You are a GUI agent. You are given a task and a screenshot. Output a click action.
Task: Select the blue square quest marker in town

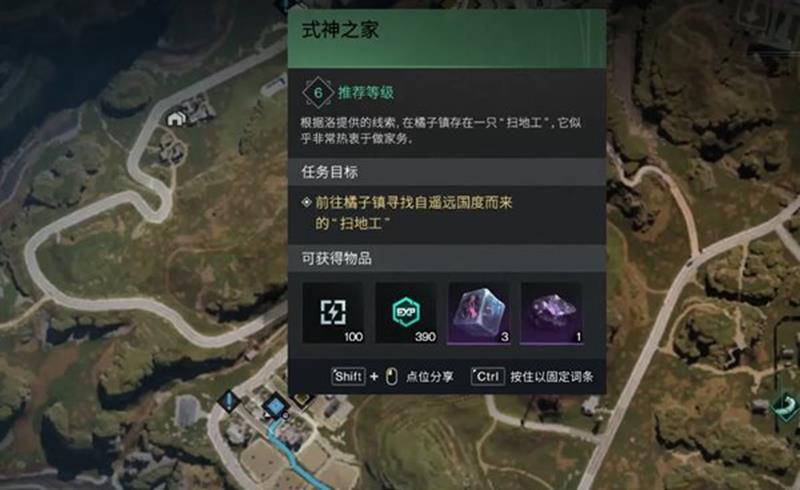coord(276,406)
